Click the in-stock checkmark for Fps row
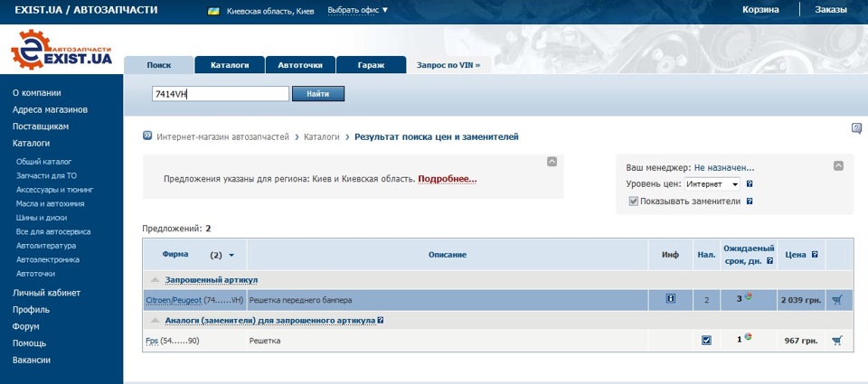868x384 pixels. 706,341
